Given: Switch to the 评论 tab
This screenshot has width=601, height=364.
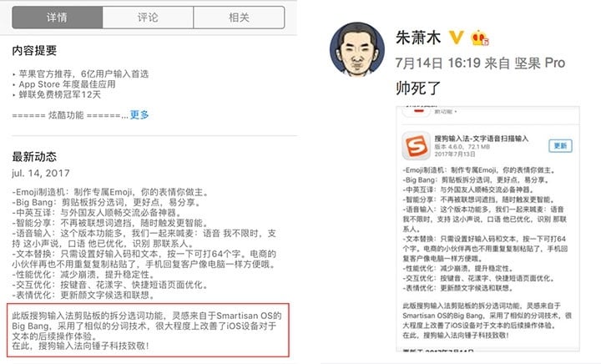Looking at the screenshot, I should [x=148, y=18].
